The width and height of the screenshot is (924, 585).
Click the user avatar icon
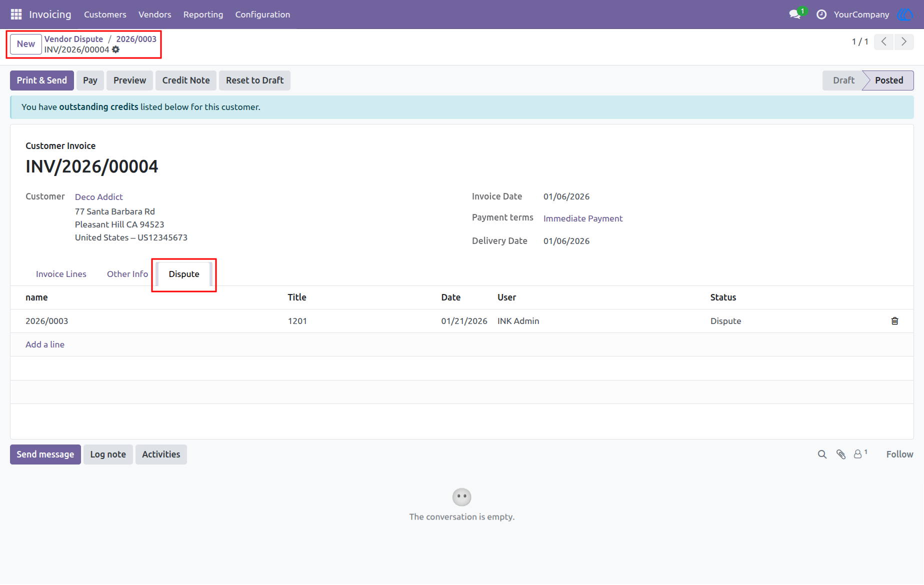point(905,14)
